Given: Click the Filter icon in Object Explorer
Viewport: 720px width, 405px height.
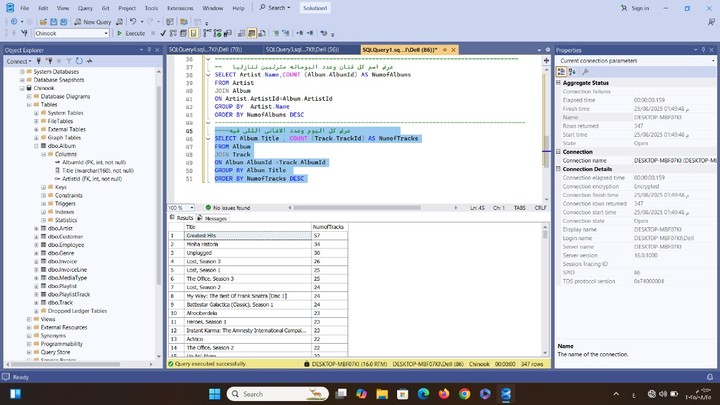Looking at the screenshot, I should (68, 61).
